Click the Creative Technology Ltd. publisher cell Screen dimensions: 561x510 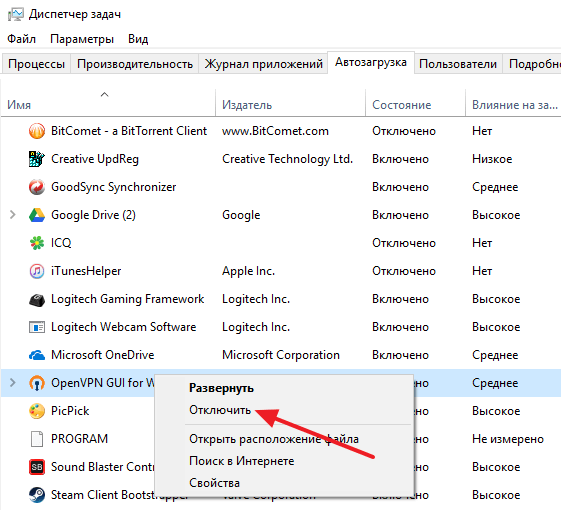point(287,159)
